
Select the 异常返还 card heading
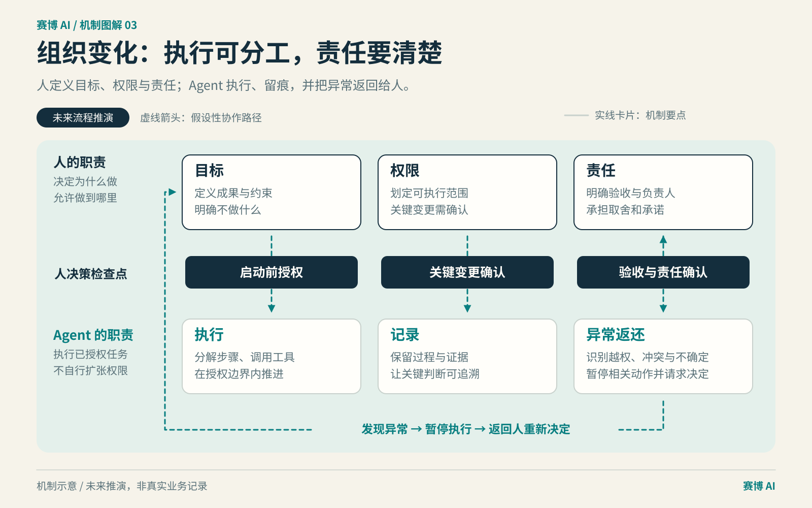pyautogui.click(x=616, y=335)
